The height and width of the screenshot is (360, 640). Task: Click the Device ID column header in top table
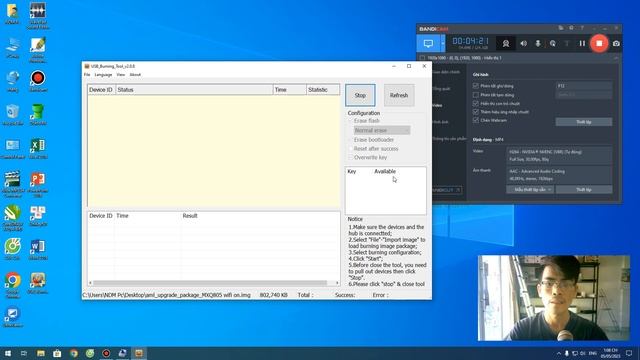click(x=102, y=89)
